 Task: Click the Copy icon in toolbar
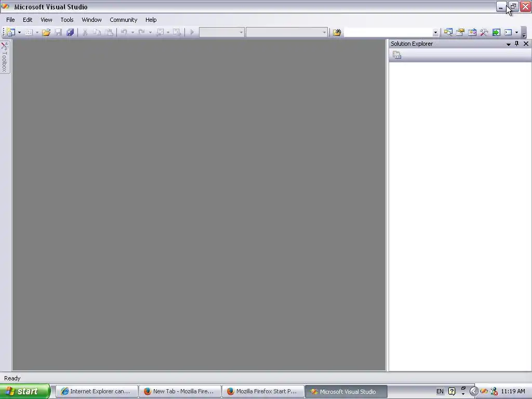pyautogui.click(x=97, y=32)
